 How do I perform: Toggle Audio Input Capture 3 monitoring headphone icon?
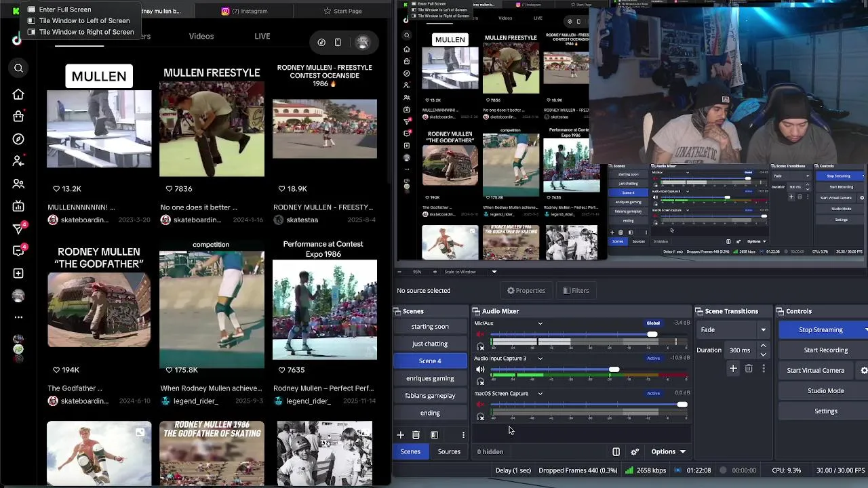[x=481, y=382]
